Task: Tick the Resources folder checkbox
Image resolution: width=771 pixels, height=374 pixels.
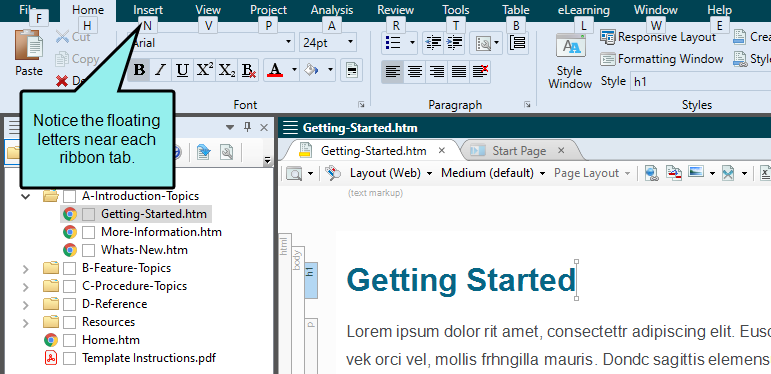Action: 69,322
